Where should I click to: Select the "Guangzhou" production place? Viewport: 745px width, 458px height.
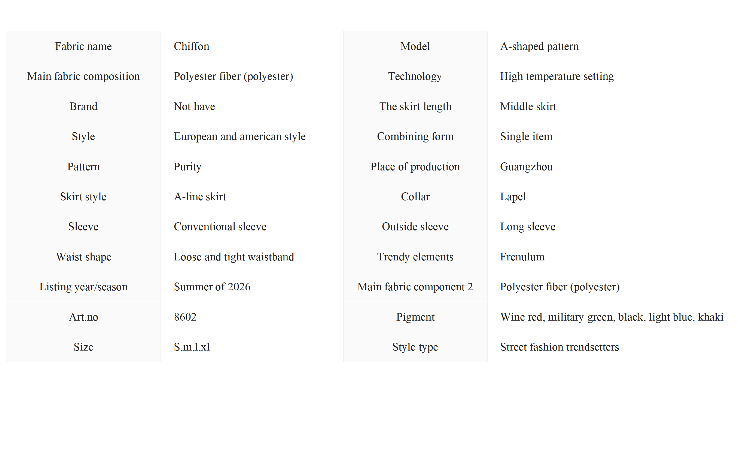point(526,167)
